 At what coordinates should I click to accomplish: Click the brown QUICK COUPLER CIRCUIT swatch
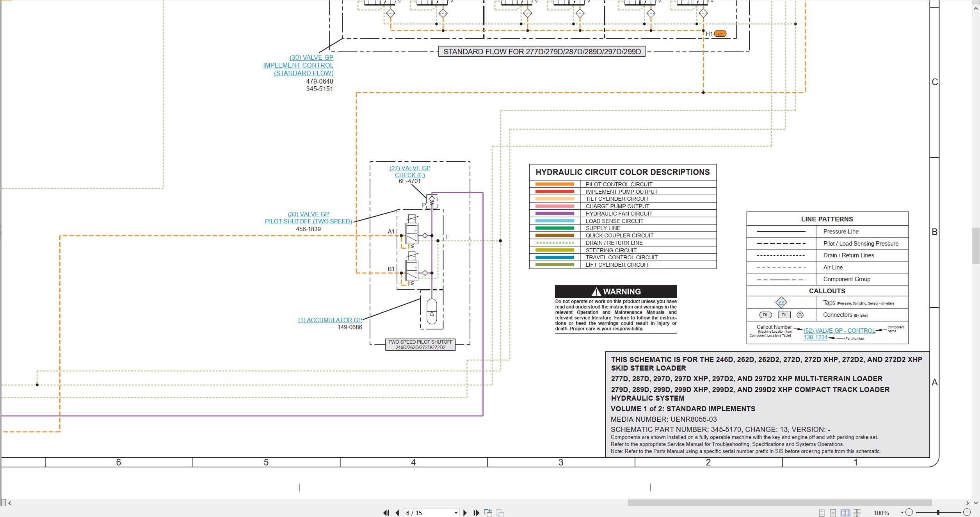click(555, 235)
